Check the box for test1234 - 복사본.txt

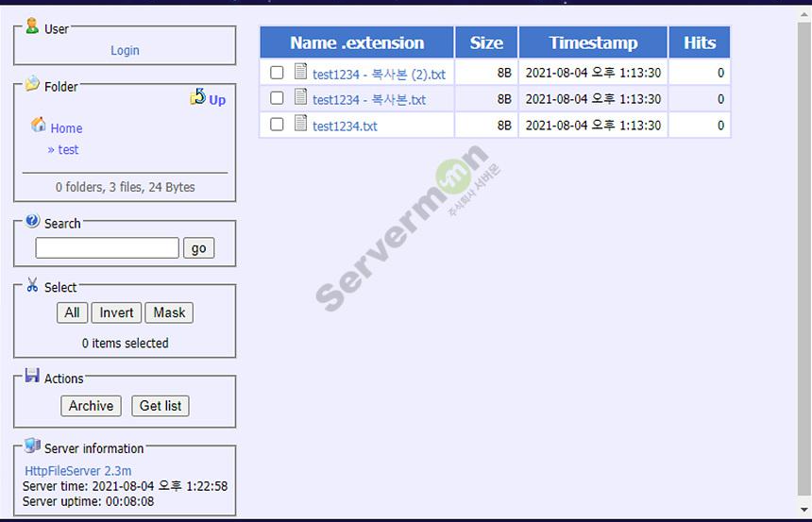(x=277, y=98)
